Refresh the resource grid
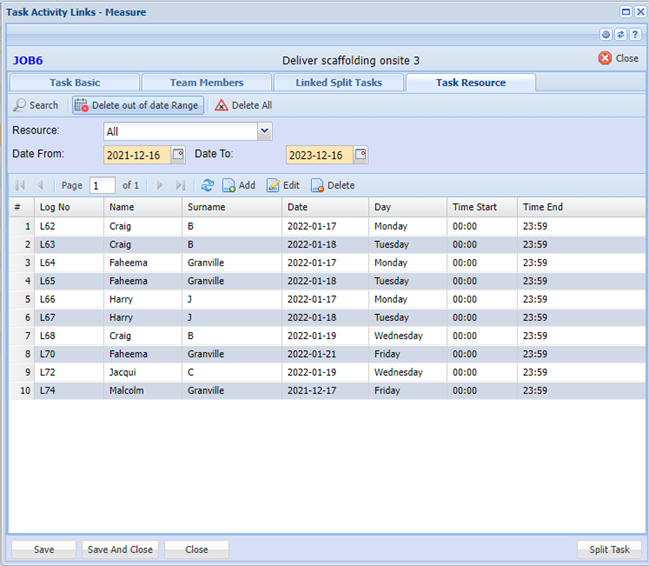Image resolution: width=649 pixels, height=566 pixels. (207, 185)
